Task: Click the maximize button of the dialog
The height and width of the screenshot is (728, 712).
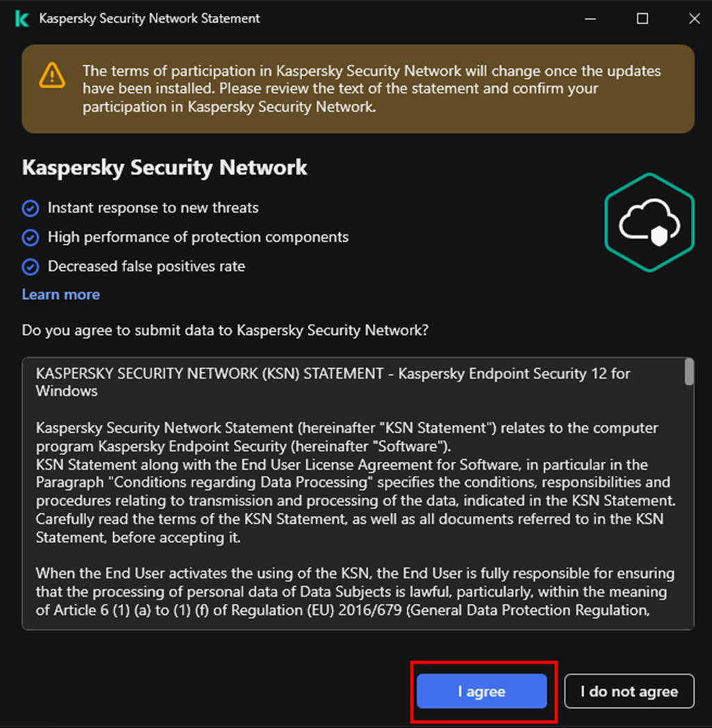Action: pos(642,19)
